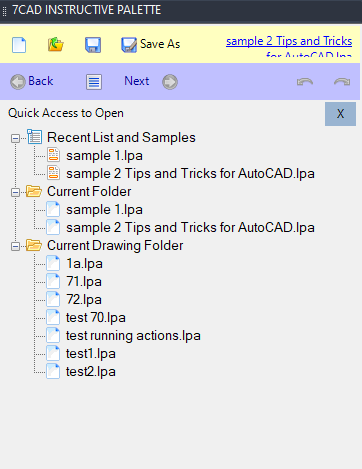Collapse the Recent List and Samples node
This screenshot has height=469, width=362.
tap(15, 138)
